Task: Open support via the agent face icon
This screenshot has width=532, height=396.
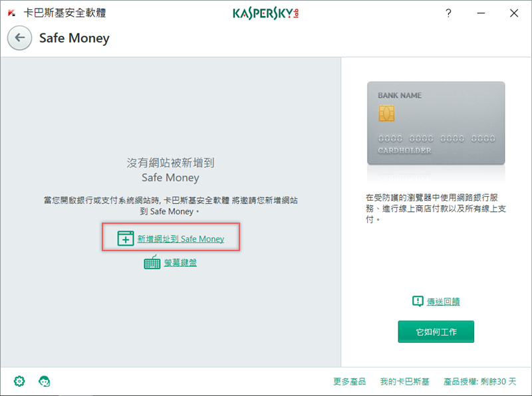Action: coord(44,381)
